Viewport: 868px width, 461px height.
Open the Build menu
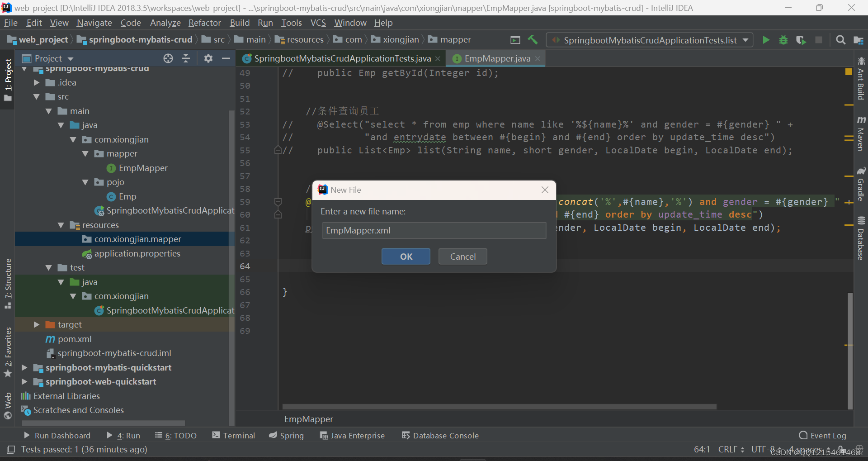coord(240,23)
